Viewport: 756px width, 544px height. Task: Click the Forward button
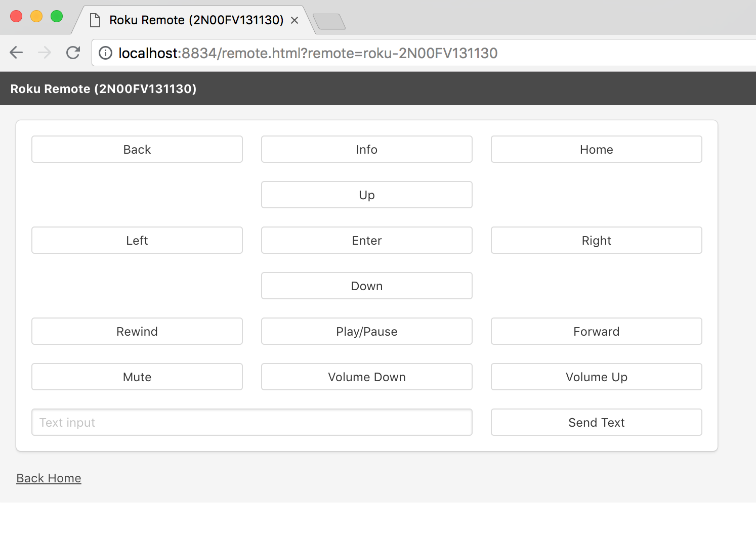pyautogui.click(x=597, y=331)
